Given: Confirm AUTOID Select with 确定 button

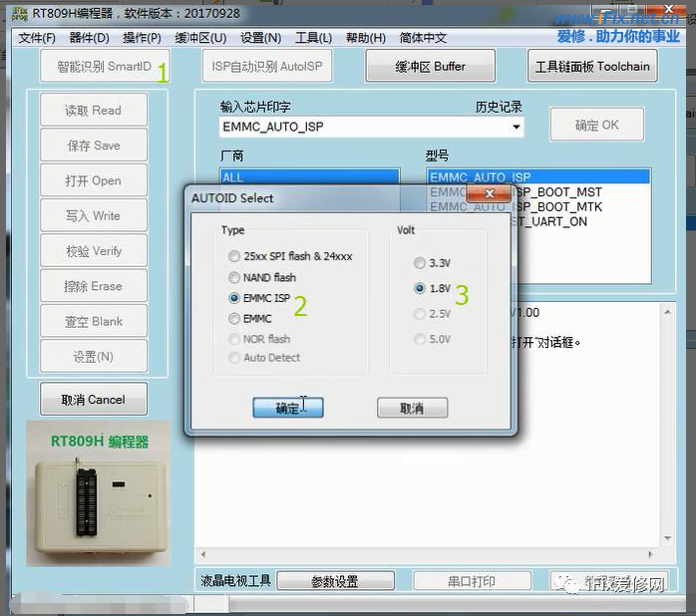Looking at the screenshot, I should click(x=288, y=408).
